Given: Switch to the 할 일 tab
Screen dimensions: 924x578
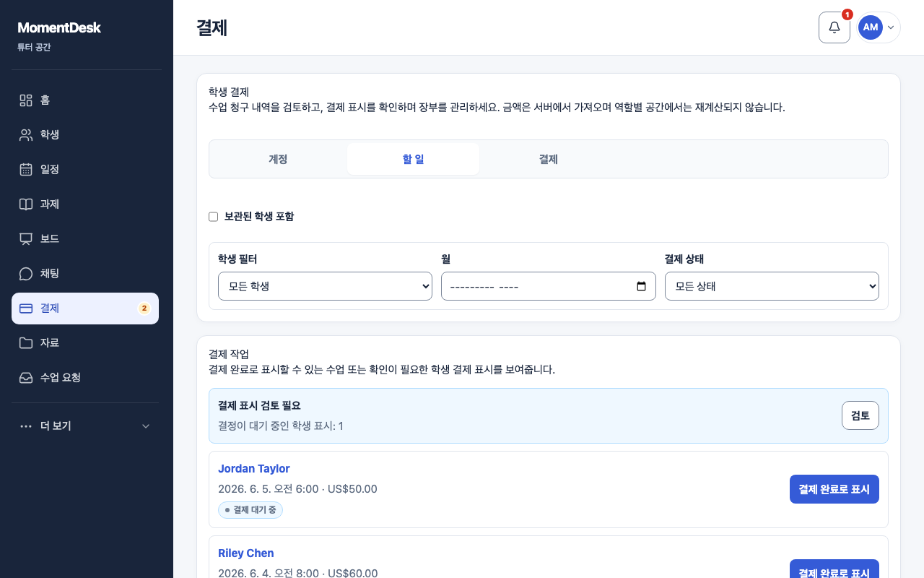Looking at the screenshot, I should (x=413, y=159).
